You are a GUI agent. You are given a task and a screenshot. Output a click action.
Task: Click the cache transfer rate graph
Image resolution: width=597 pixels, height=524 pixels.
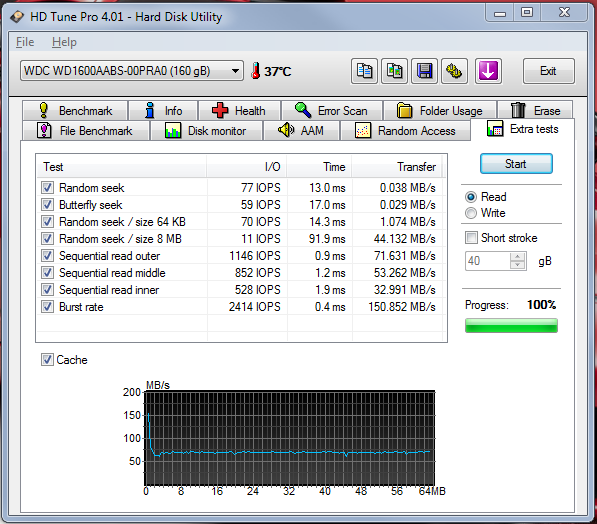click(289, 438)
